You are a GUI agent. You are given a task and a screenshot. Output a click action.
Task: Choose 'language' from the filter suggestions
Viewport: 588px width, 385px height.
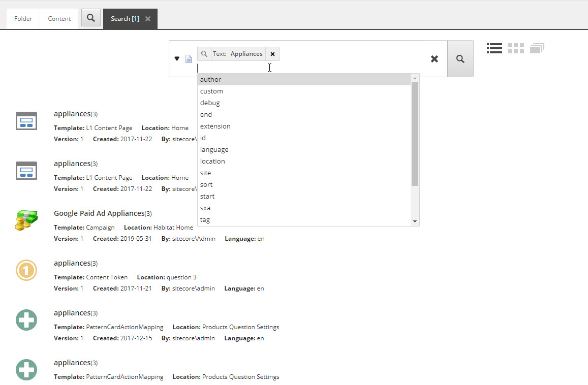coord(304,149)
